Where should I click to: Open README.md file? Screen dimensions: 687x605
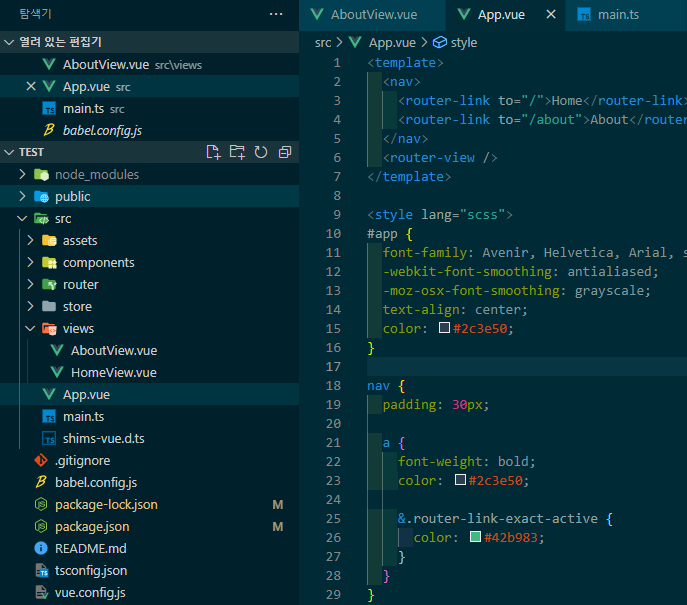click(x=149, y=548)
